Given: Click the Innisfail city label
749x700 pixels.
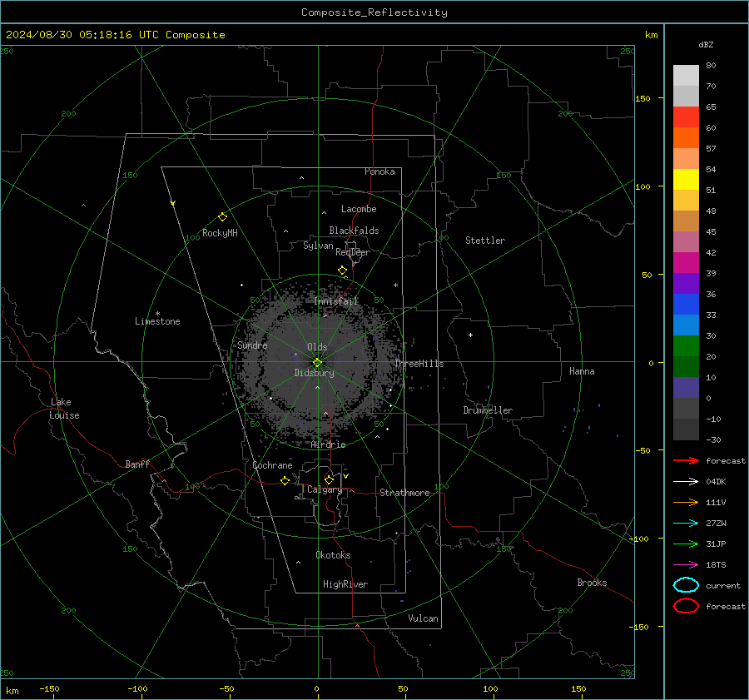Looking at the screenshot, I should [x=336, y=301].
